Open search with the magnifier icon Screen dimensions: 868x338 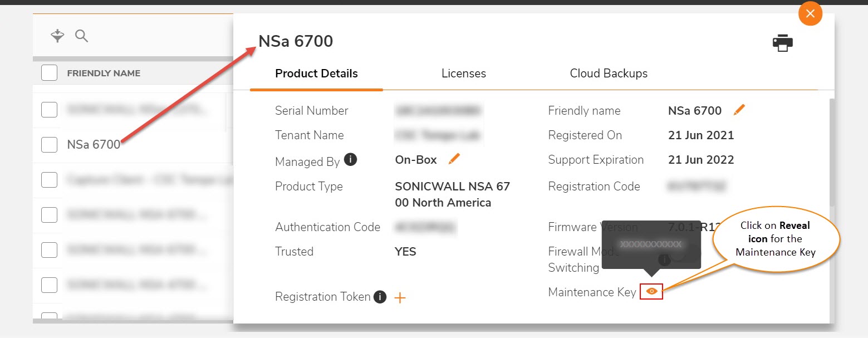point(82,37)
